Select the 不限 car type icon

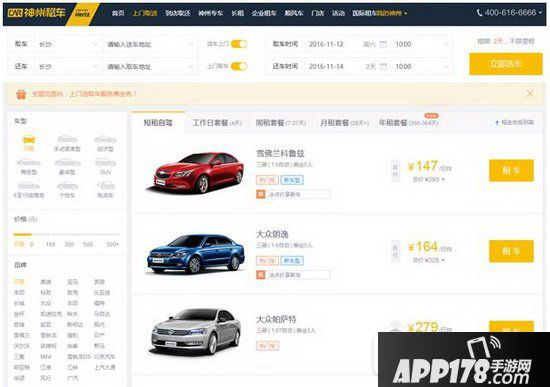tap(29, 140)
